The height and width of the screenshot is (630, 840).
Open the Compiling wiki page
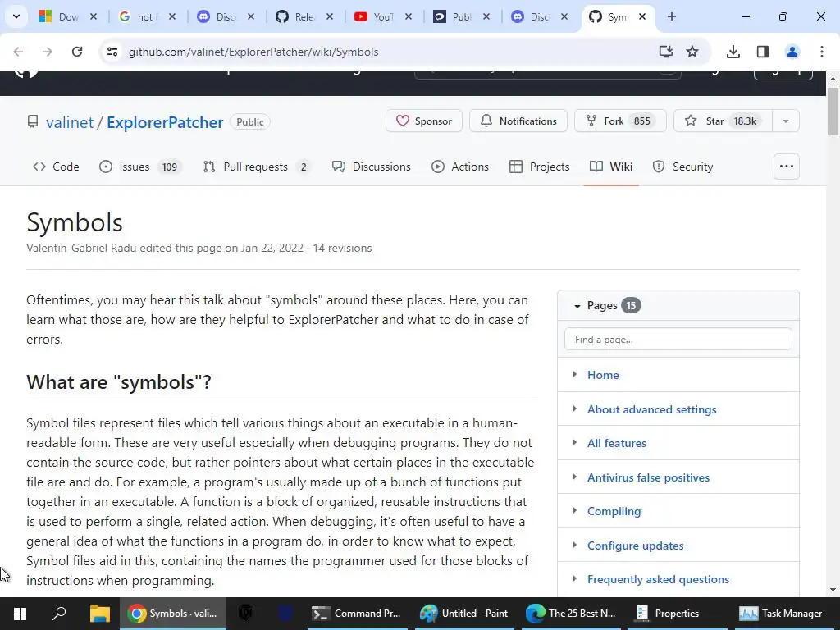coord(614,511)
